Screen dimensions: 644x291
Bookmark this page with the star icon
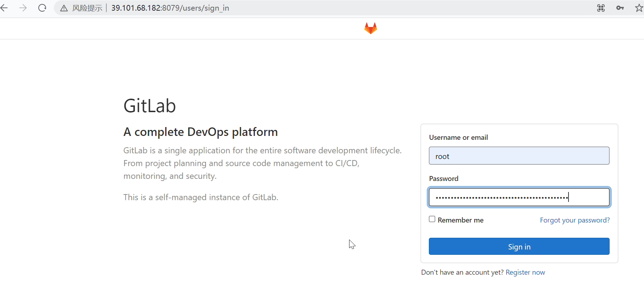pyautogui.click(x=639, y=8)
